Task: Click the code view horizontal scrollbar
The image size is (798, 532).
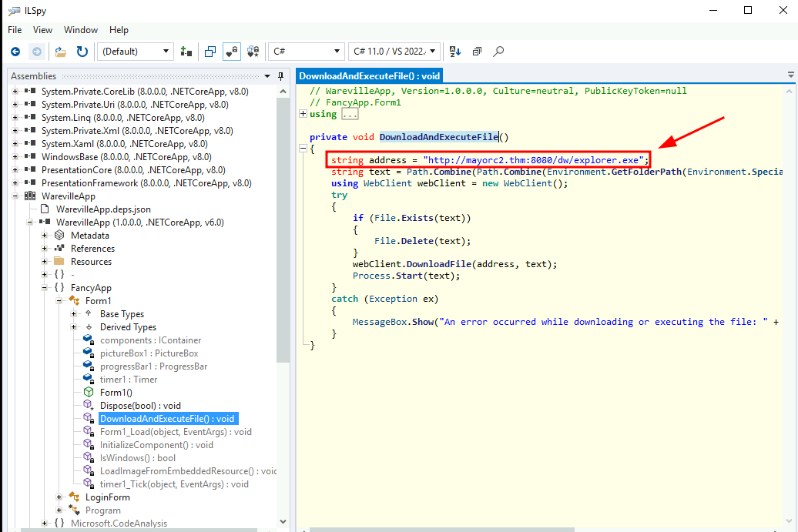Action: coord(442,530)
